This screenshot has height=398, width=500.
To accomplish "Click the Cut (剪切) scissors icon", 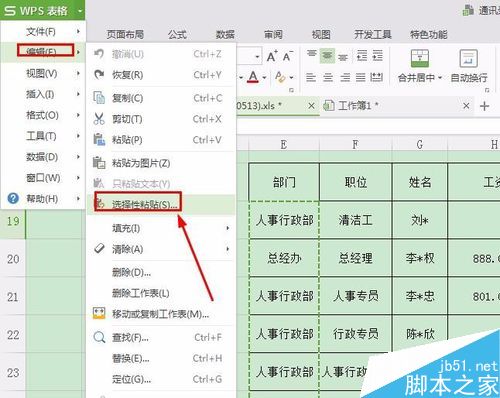I will [x=99, y=119].
